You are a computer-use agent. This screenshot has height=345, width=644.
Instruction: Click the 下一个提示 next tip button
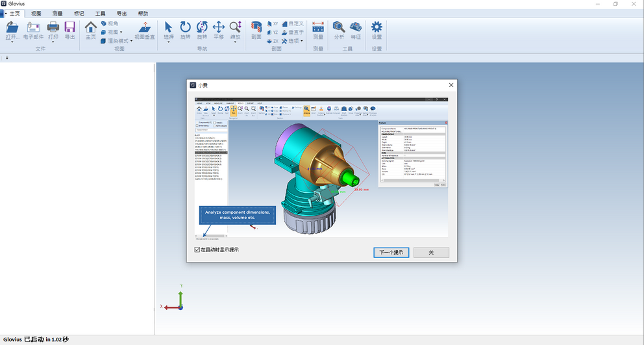point(391,253)
